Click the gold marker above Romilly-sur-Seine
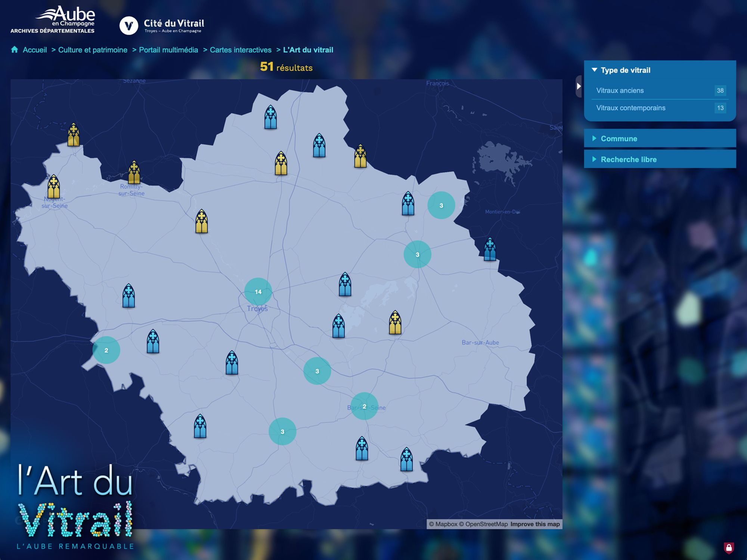This screenshot has height=560, width=747. [x=134, y=172]
